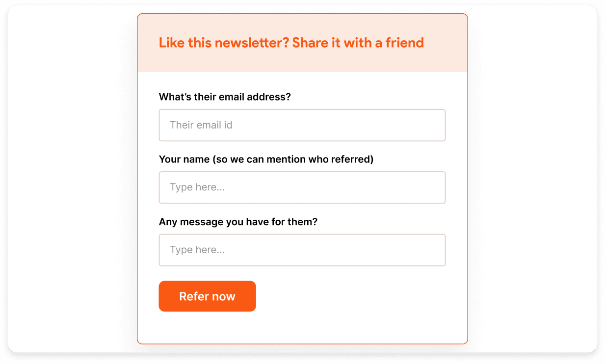Select the 'Like this newsletter?' title text
This screenshot has height=364, width=605.
click(290, 43)
